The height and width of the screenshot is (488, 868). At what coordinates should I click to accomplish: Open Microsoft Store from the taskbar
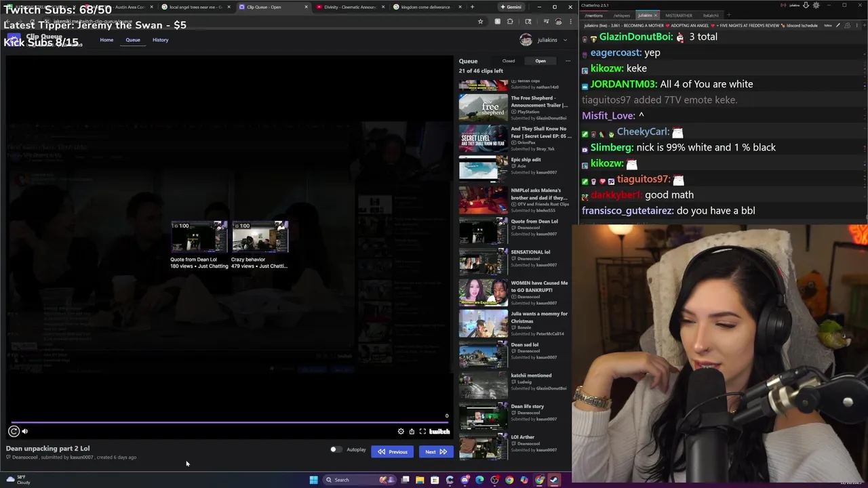tap(435, 480)
